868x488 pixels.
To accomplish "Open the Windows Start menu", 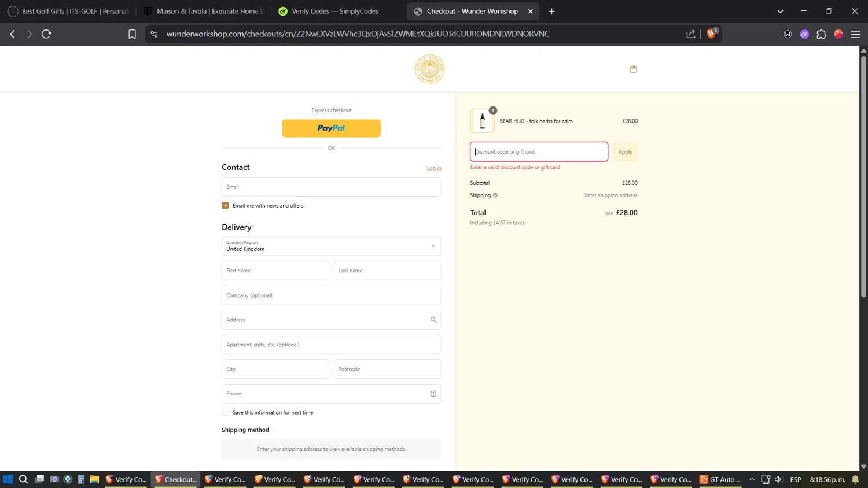I will pos(8,479).
